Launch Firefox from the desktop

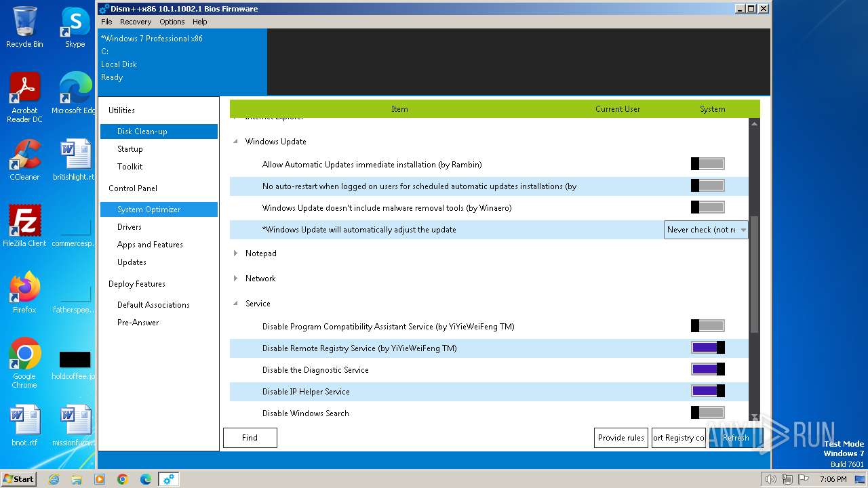24,292
